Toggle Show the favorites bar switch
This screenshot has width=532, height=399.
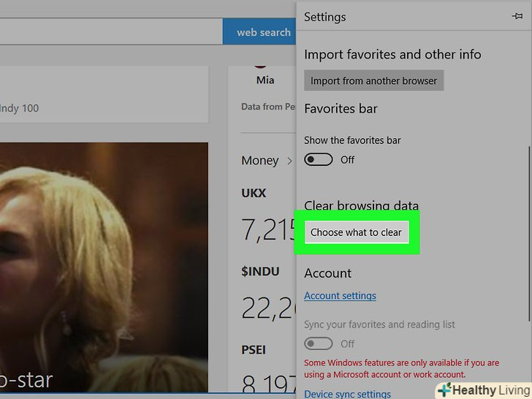click(319, 159)
